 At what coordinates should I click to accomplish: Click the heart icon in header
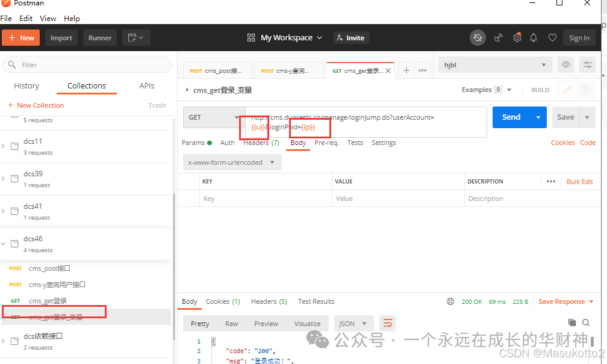click(x=552, y=38)
